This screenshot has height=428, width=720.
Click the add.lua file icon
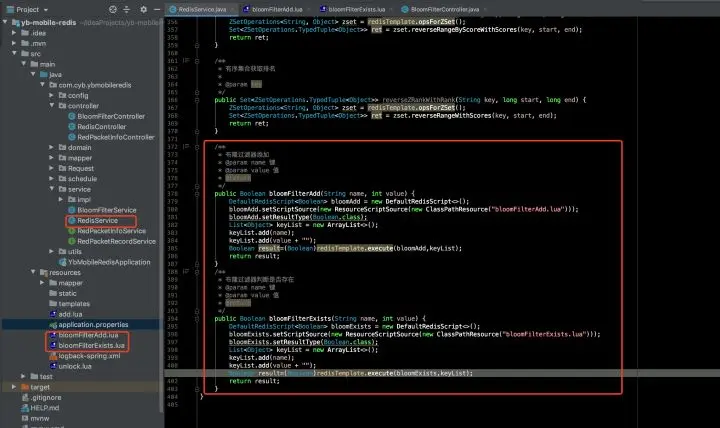point(53,314)
